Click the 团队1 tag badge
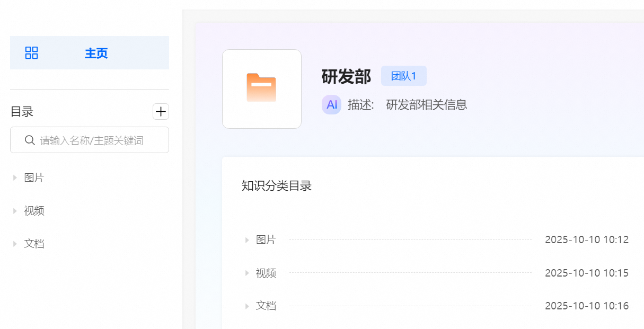The width and height of the screenshot is (644, 329). (x=404, y=76)
